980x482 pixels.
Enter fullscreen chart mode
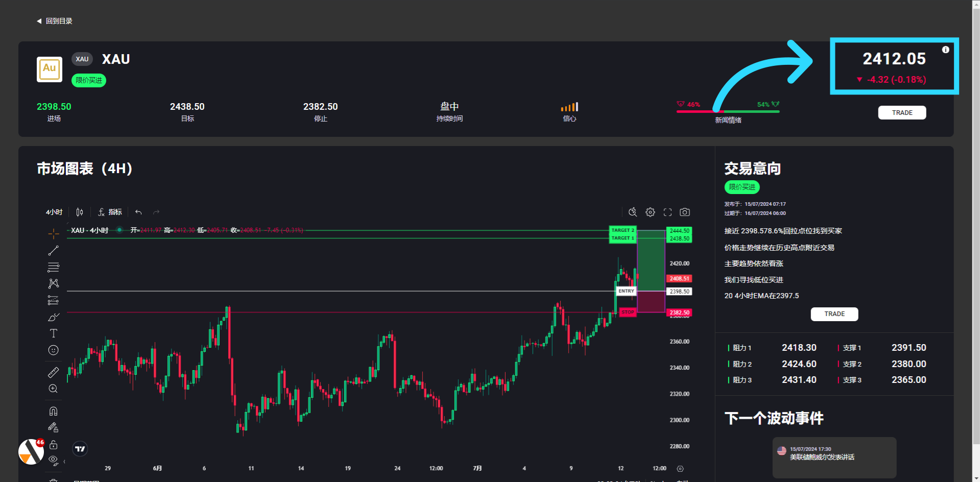(667, 212)
